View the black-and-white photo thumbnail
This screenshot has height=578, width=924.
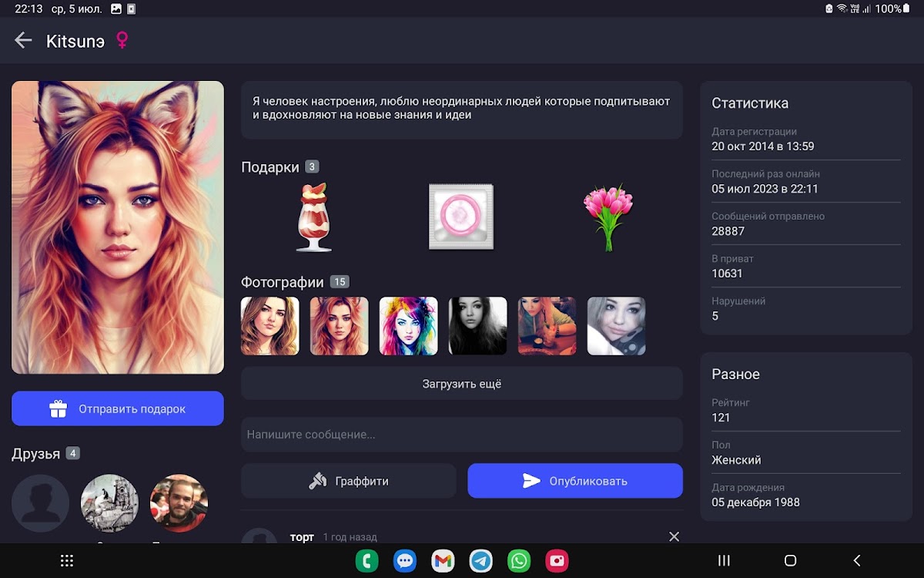477,326
